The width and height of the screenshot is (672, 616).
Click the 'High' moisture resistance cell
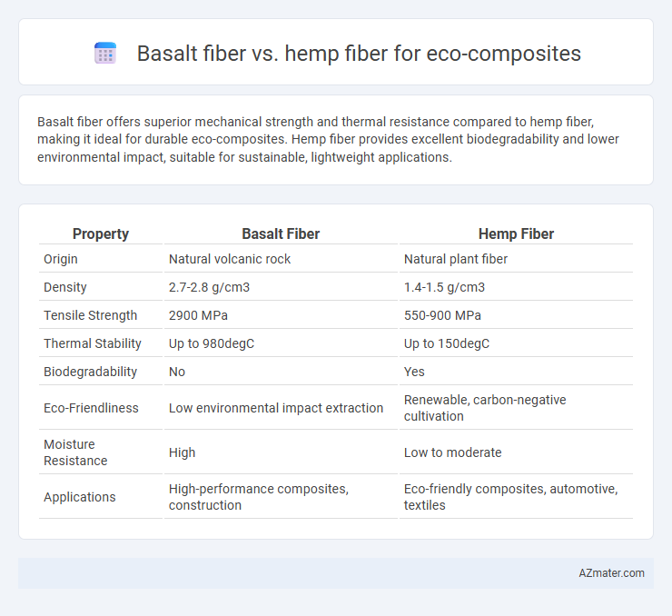[x=183, y=452]
